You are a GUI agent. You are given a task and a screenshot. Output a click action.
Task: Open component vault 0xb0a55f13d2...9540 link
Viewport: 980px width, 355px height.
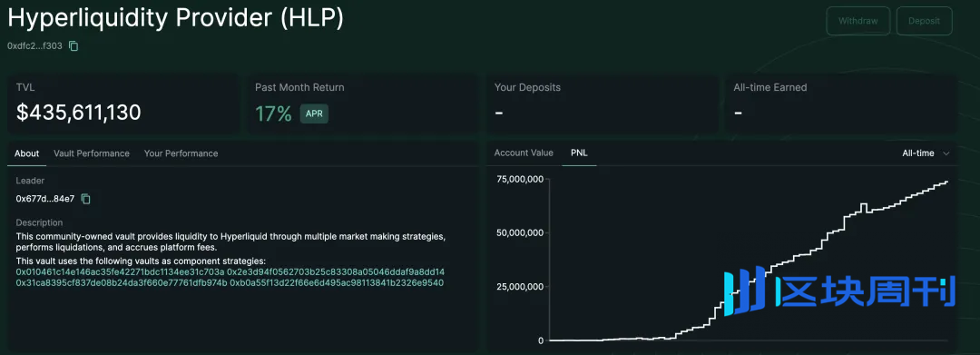coord(337,283)
